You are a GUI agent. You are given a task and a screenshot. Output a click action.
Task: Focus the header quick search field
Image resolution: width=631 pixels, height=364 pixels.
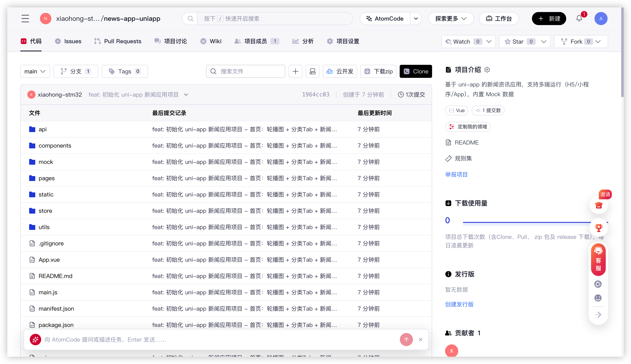pyautogui.click(x=275, y=19)
